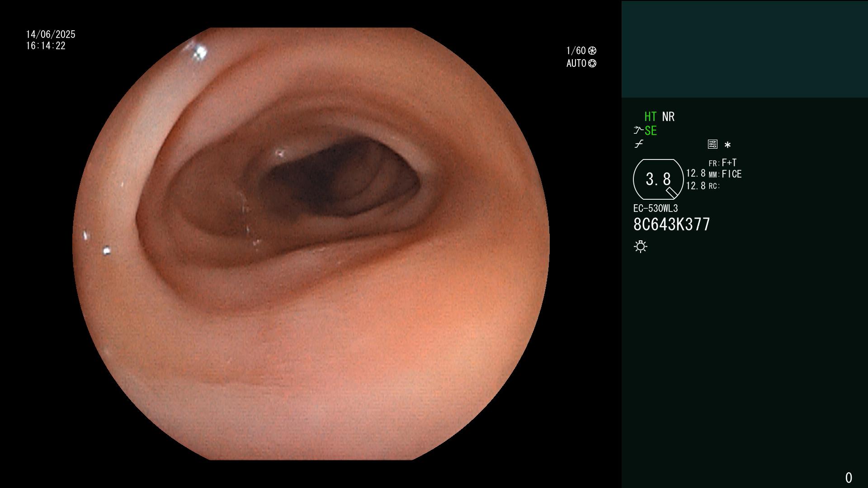Select the FICE mode value
The width and height of the screenshot is (868, 488).
click(x=731, y=174)
